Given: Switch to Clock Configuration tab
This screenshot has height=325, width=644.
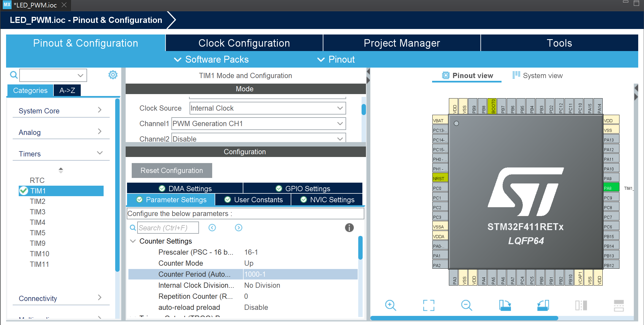Looking at the screenshot, I should tap(244, 43).
